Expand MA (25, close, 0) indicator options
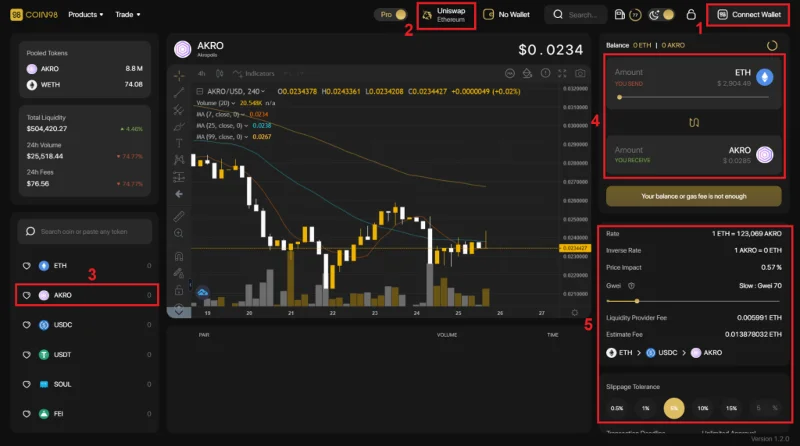The image size is (800, 446). click(x=246, y=126)
